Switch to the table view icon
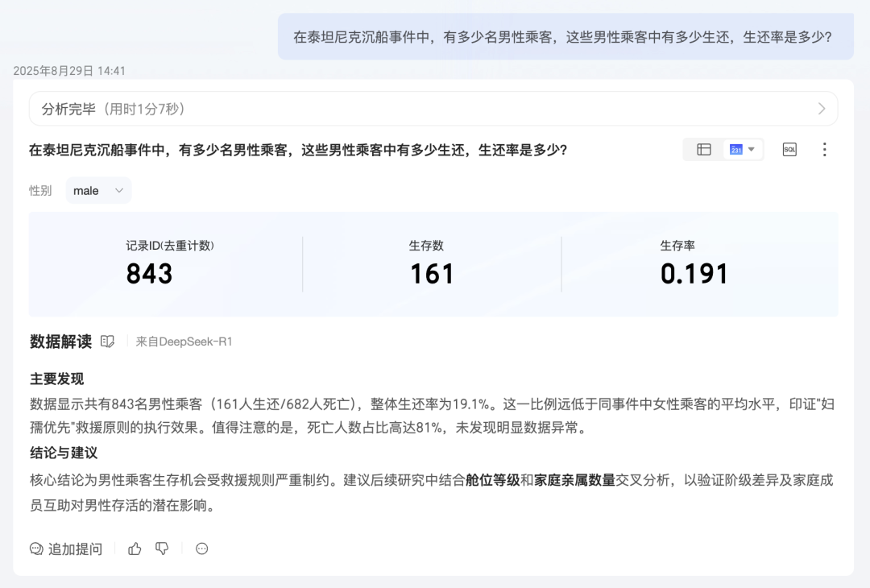The image size is (870, 588). pos(703,150)
